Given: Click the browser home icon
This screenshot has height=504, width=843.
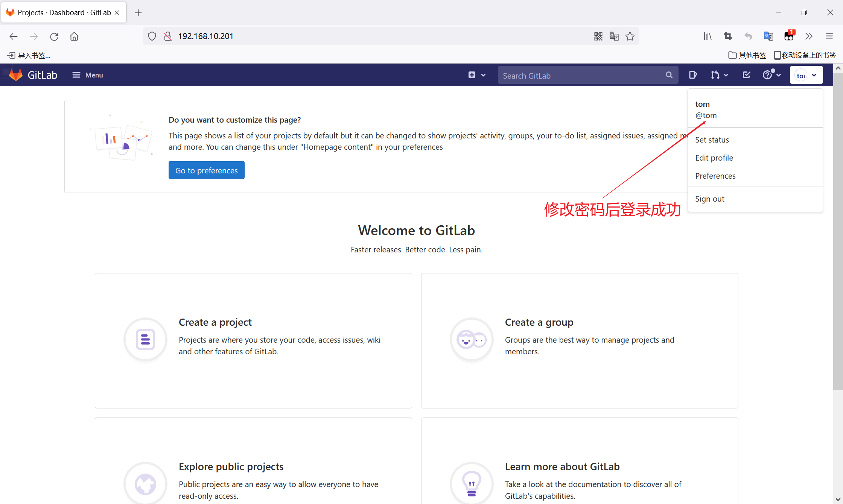Looking at the screenshot, I should 74,36.
